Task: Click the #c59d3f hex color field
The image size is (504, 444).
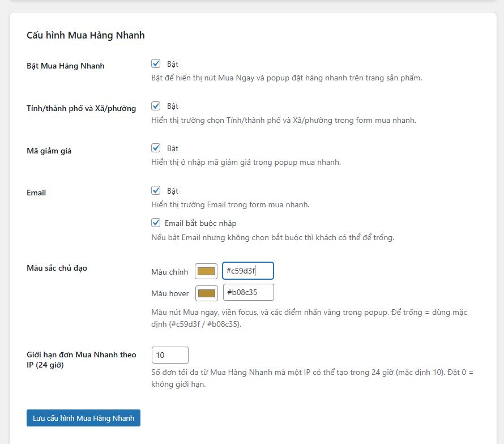Action: [x=247, y=271]
